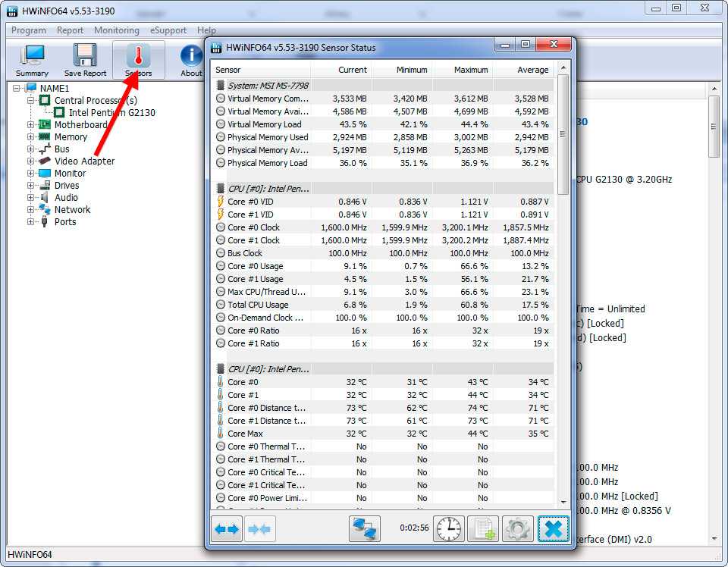The image size is (728, 567).
Task: Select Intel Pentium G2130 in tree
Action: [111, 113]
